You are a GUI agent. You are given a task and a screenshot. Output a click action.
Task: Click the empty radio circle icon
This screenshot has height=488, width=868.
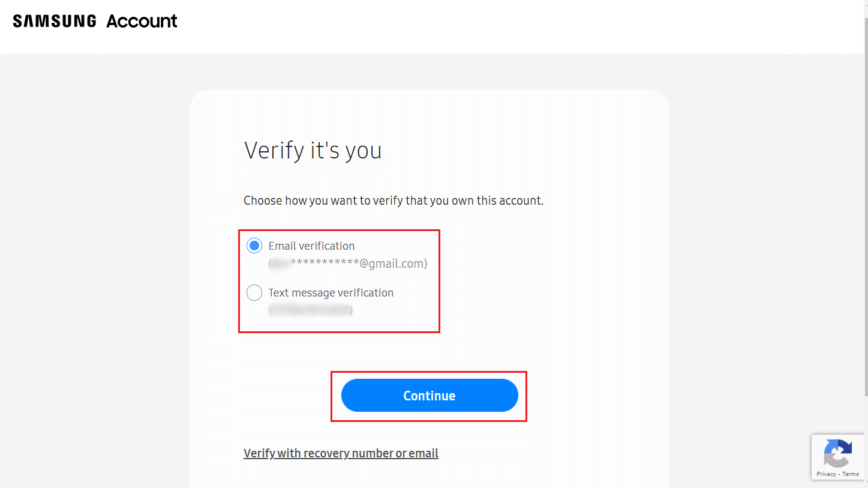coord(254,292)
